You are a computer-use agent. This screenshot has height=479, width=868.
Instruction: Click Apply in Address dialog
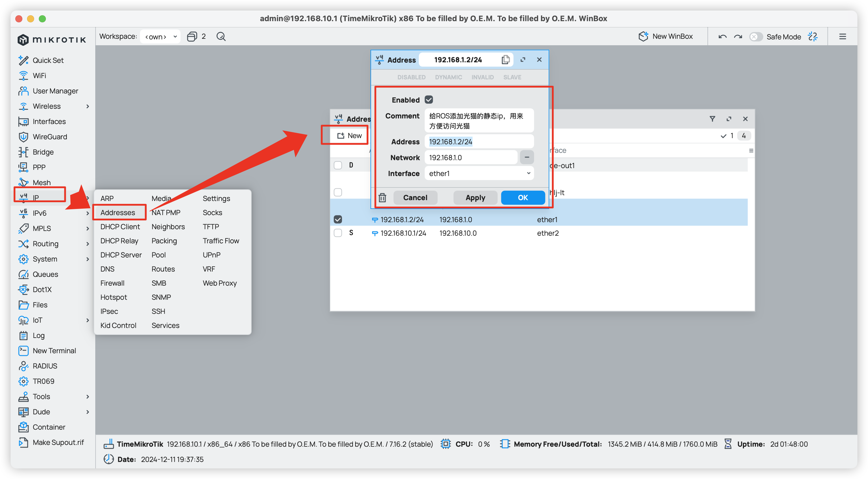pos(475,197)
